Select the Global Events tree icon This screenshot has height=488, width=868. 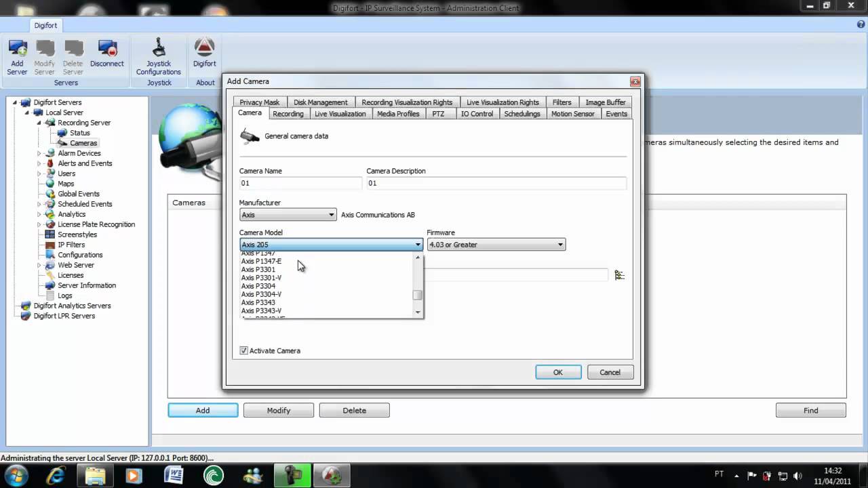[50, 194]
